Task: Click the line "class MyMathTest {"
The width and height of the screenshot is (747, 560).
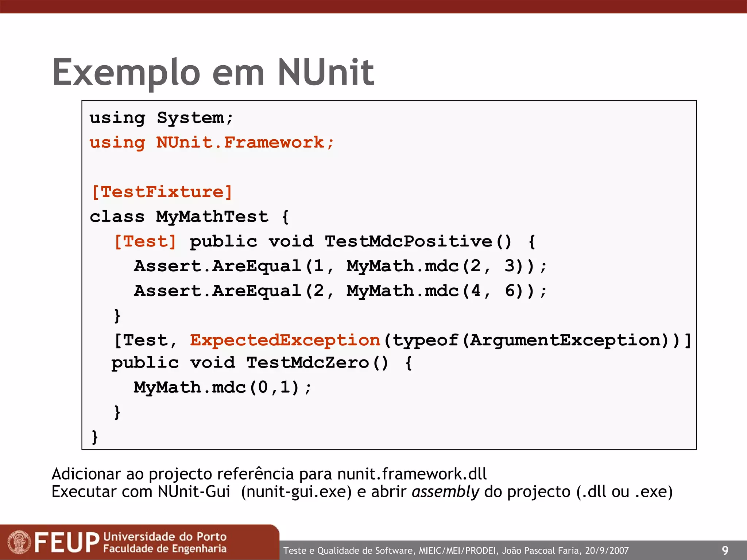Action: (190, 217)
